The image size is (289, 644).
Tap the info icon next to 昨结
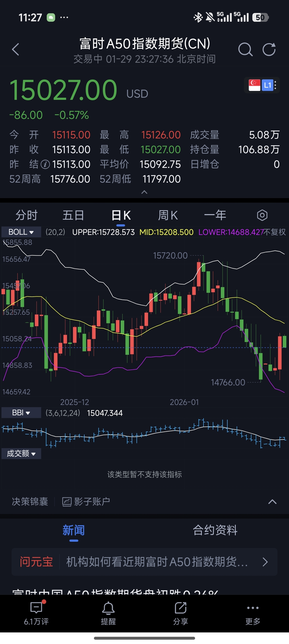[45, 164]
